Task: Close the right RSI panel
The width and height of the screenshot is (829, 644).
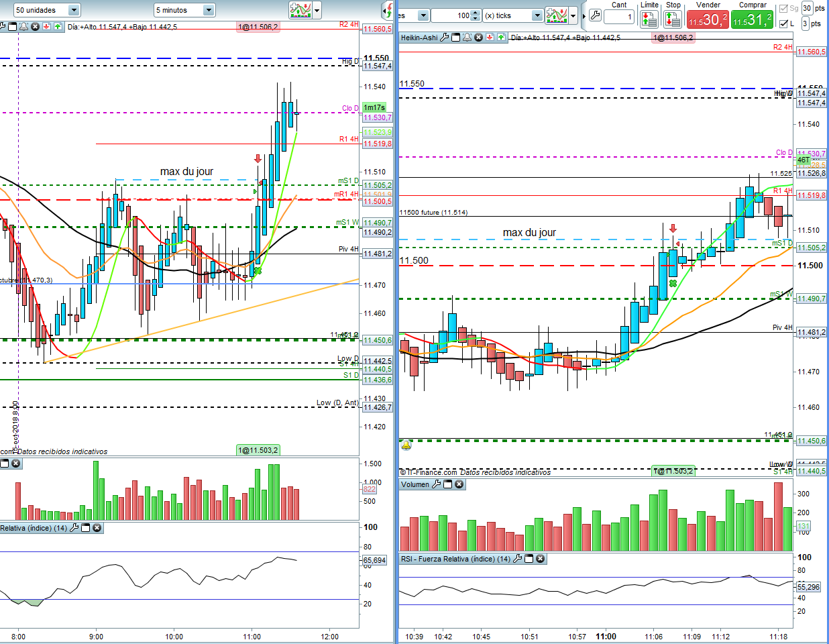Action: pos(541,559)
